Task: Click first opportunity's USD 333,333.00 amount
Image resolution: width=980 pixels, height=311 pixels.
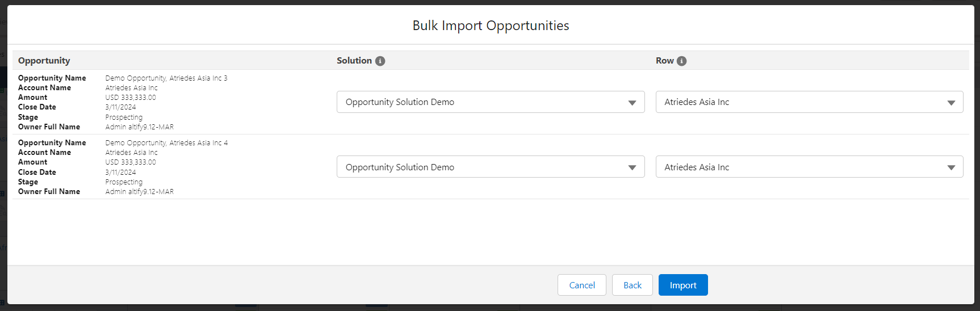Action: (131, 98)
